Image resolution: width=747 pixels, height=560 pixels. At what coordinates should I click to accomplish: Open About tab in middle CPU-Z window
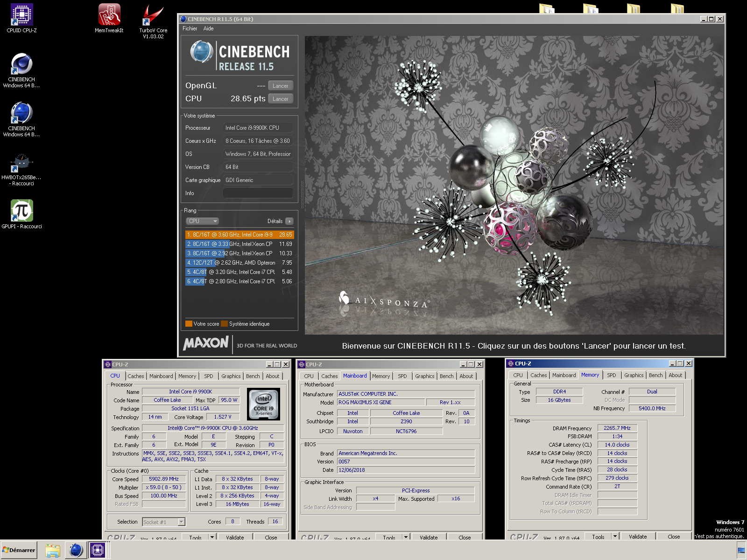(466, 376)
